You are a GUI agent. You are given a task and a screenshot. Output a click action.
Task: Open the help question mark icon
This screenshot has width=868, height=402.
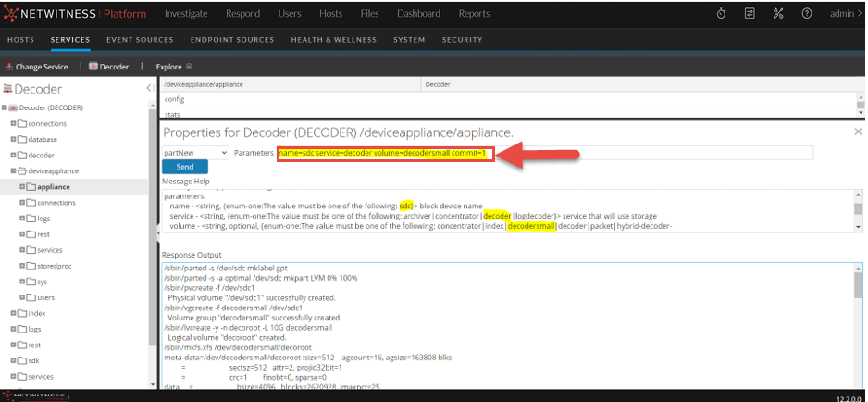pos(807,14)
